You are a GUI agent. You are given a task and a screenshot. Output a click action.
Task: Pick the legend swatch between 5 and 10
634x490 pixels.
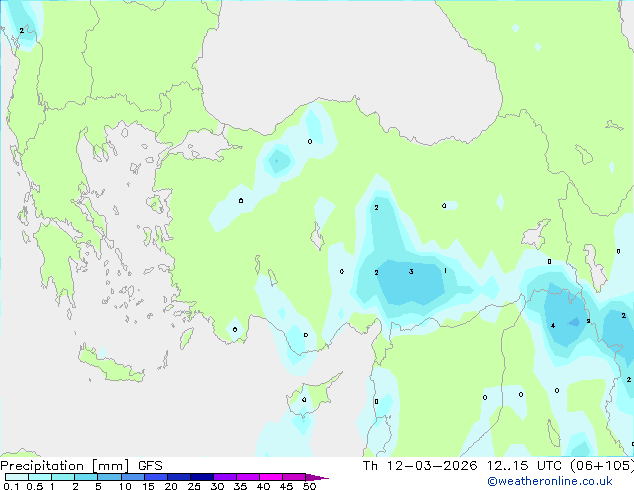[x=110, y=477]
